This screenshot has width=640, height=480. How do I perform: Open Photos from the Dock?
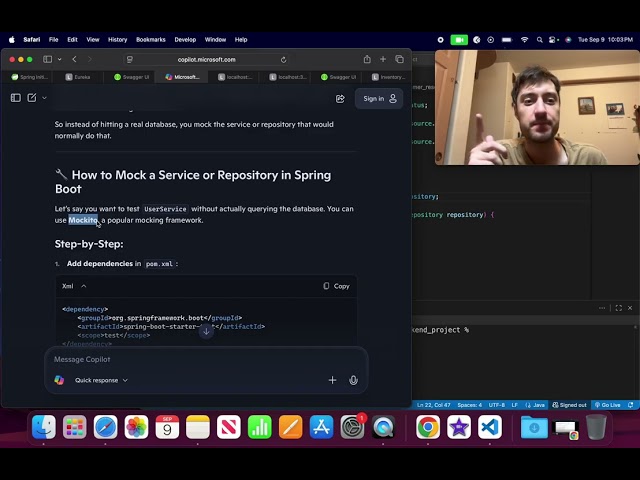coord(136,427)
